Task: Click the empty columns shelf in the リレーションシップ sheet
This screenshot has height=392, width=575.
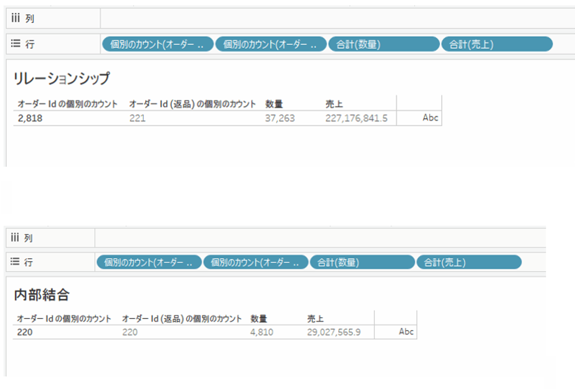Action: point(337,18)
